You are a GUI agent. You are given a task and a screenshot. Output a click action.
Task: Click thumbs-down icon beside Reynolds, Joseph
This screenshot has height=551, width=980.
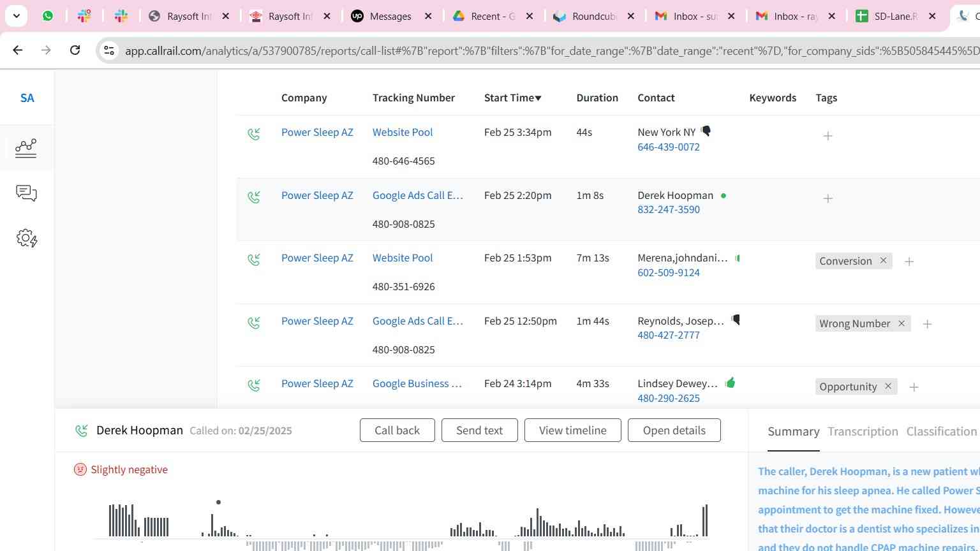coord(736,320)
